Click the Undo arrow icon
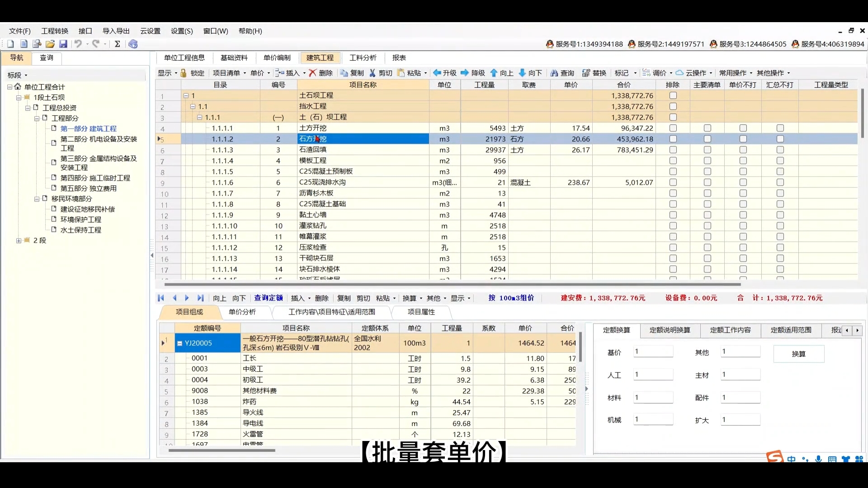Image resolution: width=868 pixels, height=488 pixels. pos(78,44)
